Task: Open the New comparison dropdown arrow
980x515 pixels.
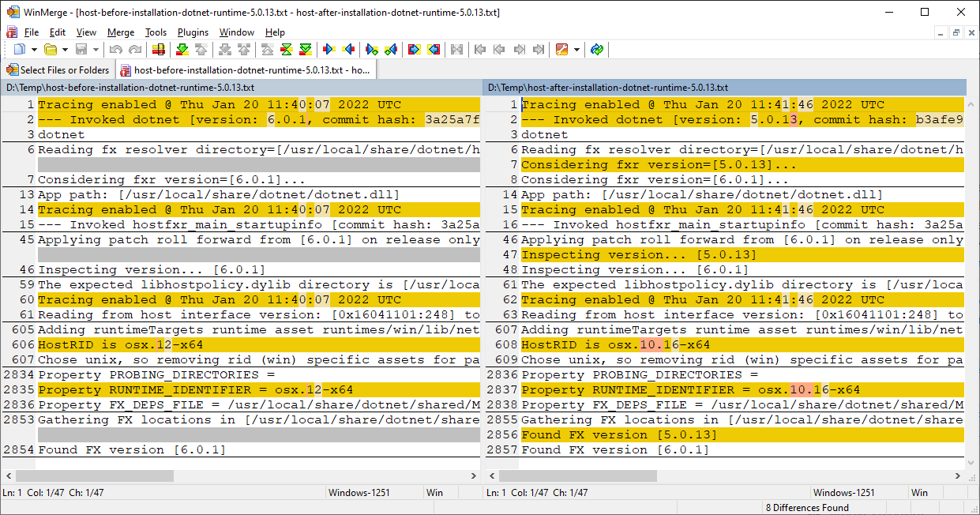Action: 34,49
